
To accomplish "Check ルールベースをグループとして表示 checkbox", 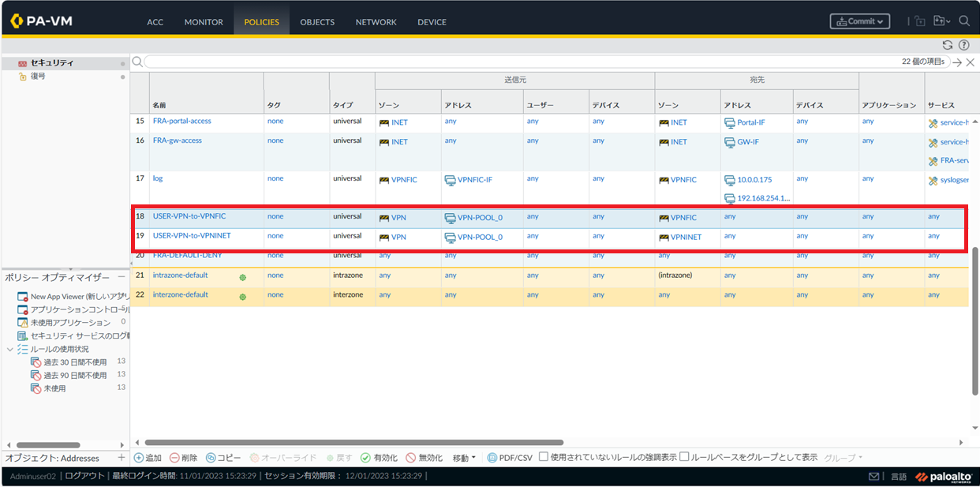I will click(x=684, y=457).
